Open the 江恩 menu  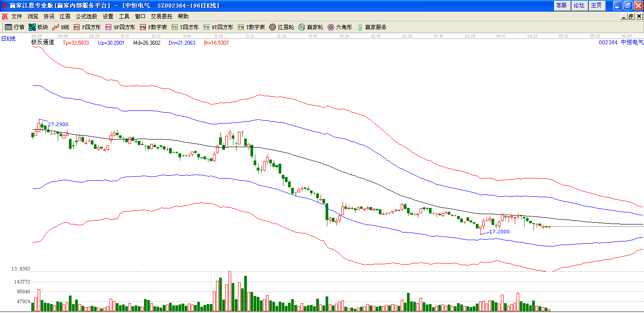(x=65, y=17)
